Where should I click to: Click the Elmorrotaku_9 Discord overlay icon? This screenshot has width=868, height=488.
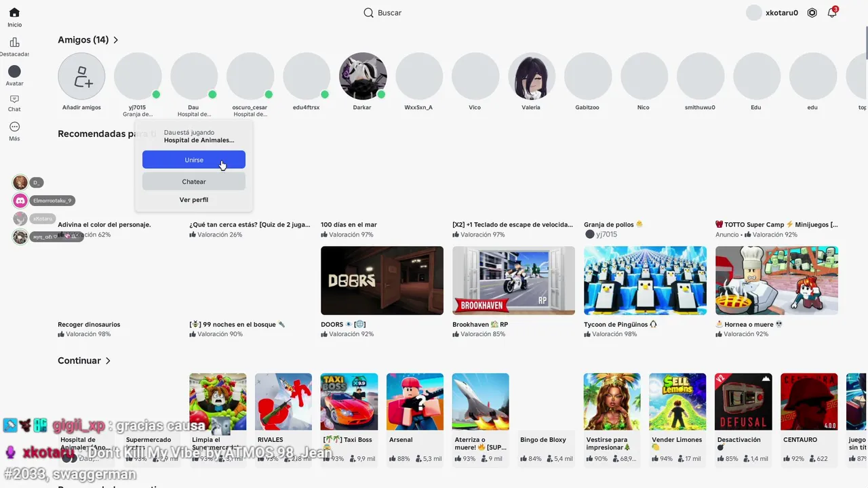[20, 201]
